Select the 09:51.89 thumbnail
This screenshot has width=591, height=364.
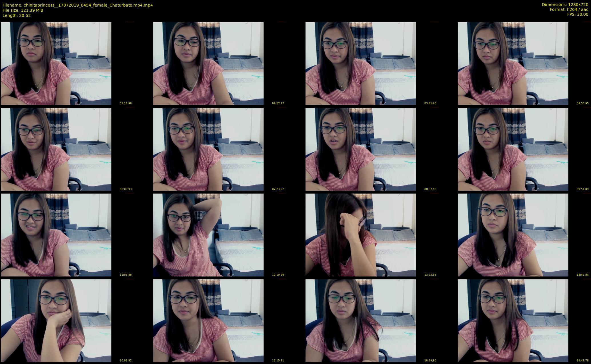point(513,149)
